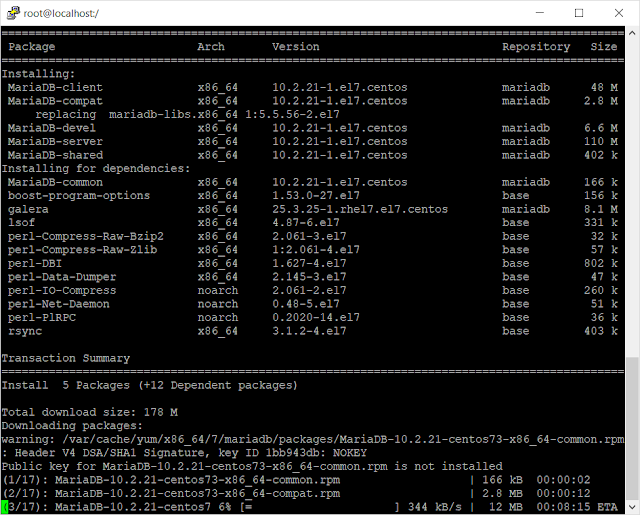Click the scrollbar down arrow
The width and height of the screenshot is (640, 515).
(632, 507)
